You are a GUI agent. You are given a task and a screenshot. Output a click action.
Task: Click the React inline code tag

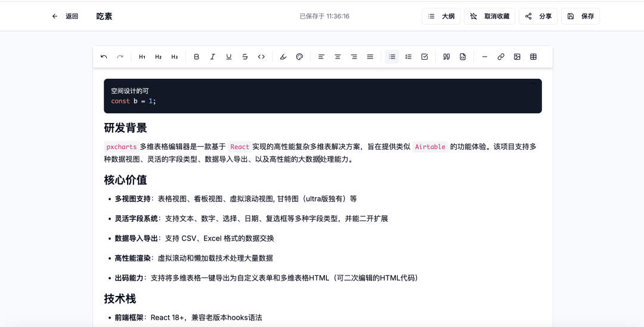point(240,147)
